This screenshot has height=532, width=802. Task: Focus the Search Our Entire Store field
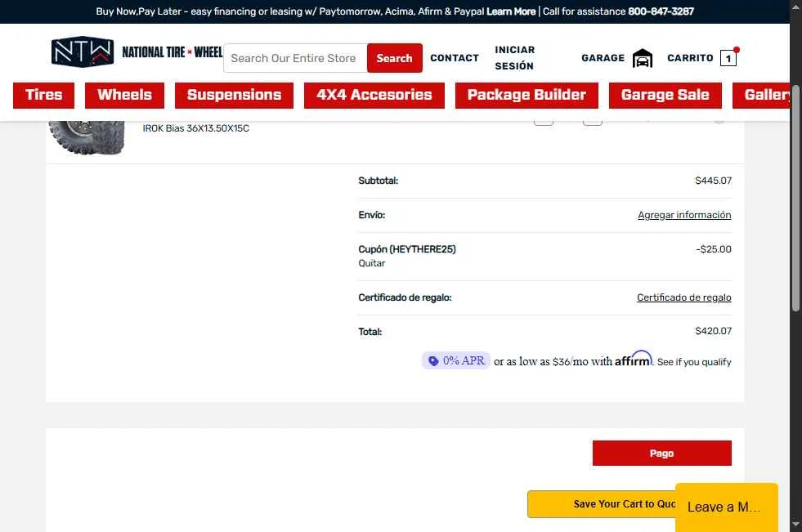[x=296, y=58]
